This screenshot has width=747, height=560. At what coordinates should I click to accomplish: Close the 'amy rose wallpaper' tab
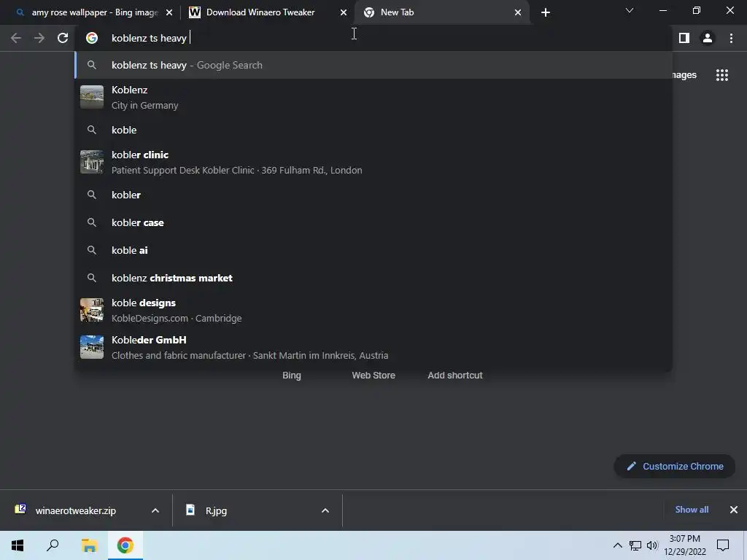tap(169, 12)
